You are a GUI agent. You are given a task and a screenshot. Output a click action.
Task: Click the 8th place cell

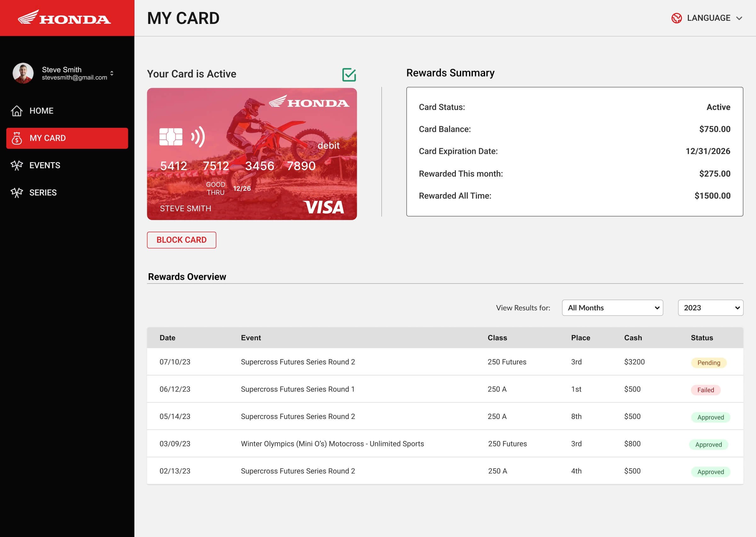(x=576, y=416)
